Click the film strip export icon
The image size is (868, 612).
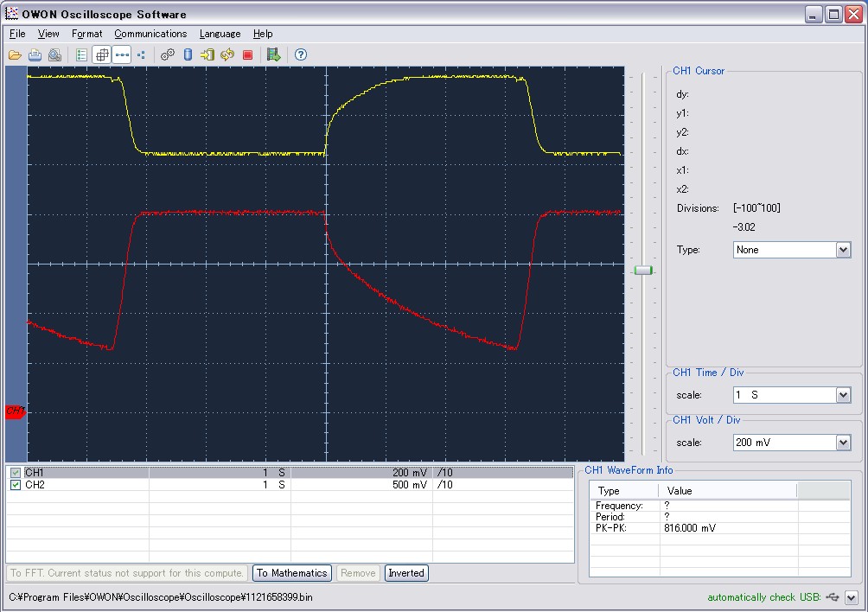[273, 54]
